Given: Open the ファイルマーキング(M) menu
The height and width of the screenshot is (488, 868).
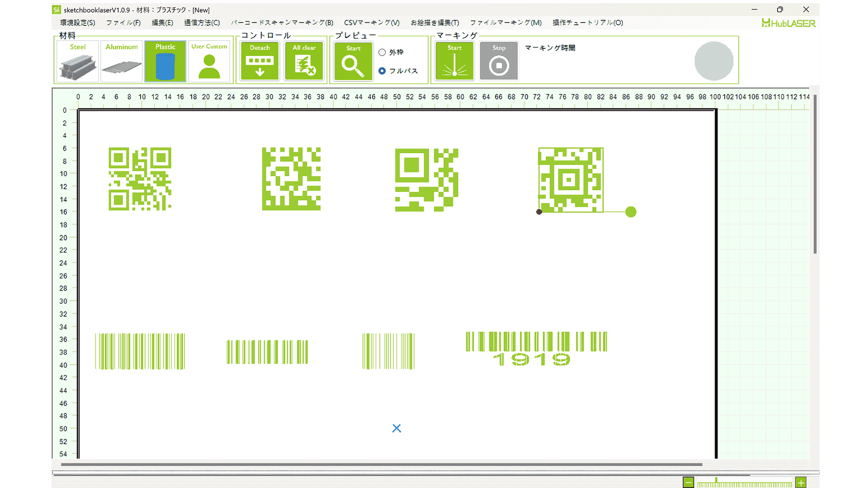Looking at the screenshot, I should (506, 23).
